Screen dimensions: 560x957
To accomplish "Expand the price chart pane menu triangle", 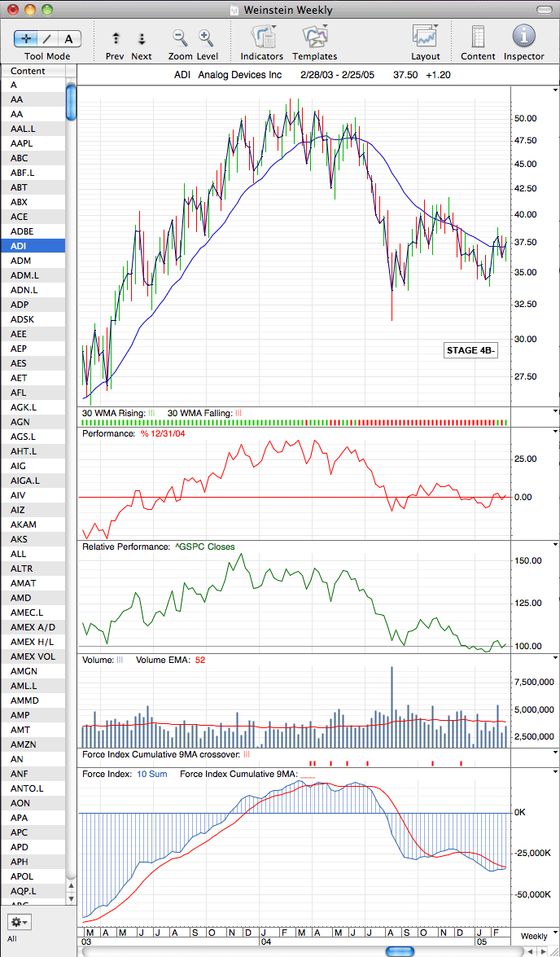I will (x=554, y=89).
